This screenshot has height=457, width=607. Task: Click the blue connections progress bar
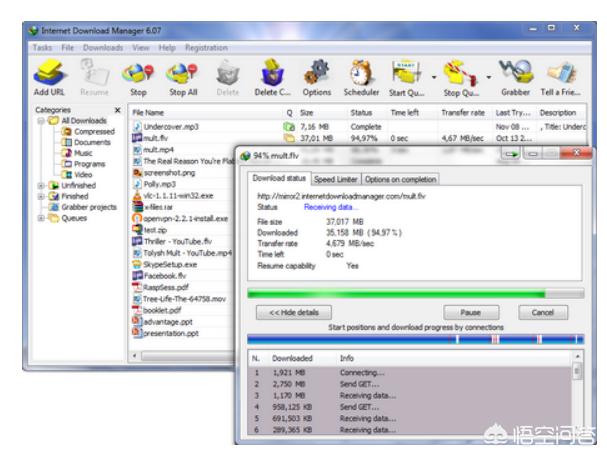[415, 339]
